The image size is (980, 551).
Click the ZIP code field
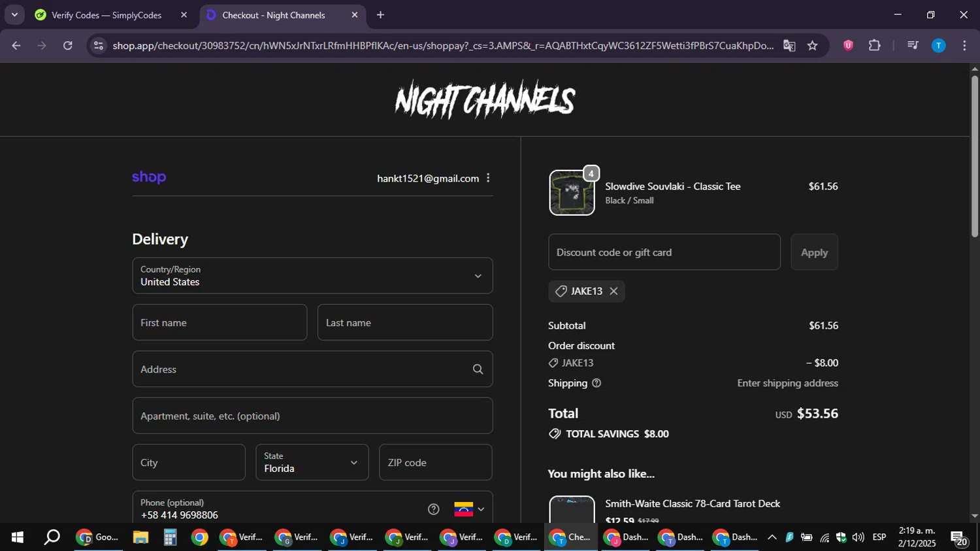436,463
